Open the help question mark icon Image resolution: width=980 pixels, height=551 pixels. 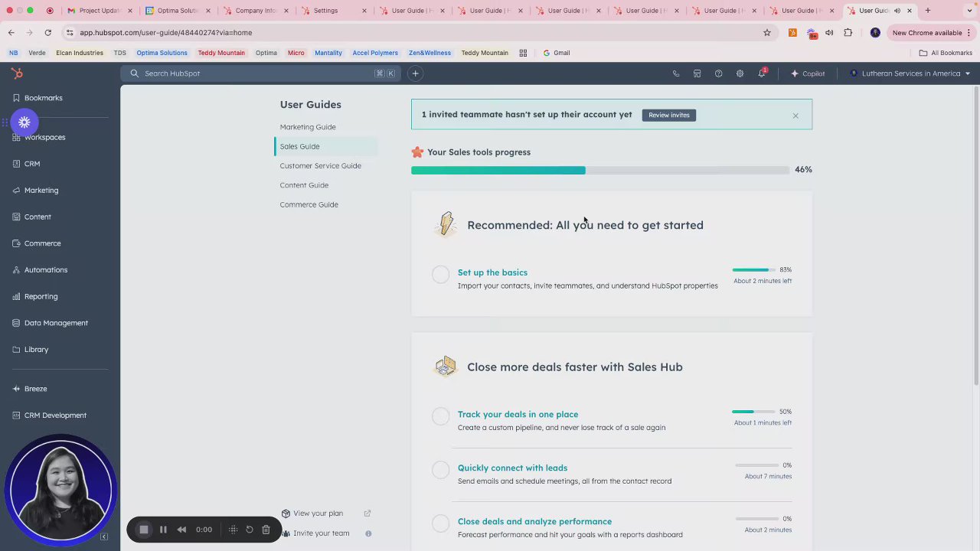[x=718, y=73]
